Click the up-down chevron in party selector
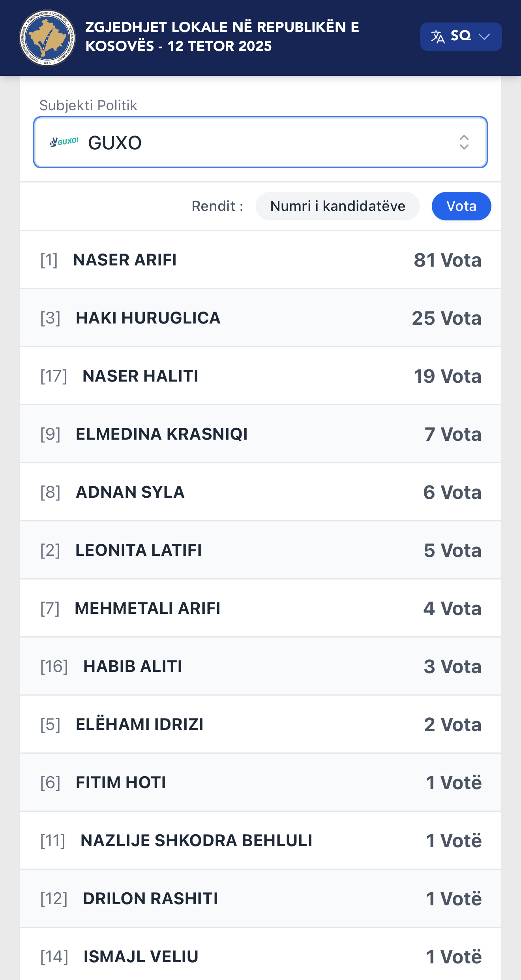The width and height of the screenshot is (521, 980). [464, 142]
